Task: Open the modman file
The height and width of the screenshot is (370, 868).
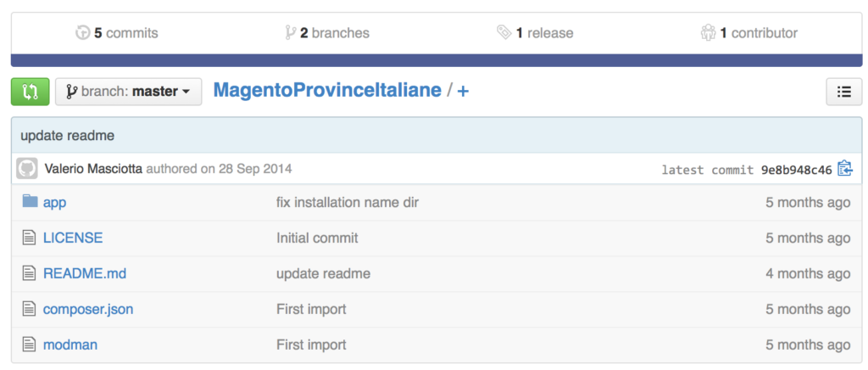Action: pyautogui.click(x=70, y=345)
